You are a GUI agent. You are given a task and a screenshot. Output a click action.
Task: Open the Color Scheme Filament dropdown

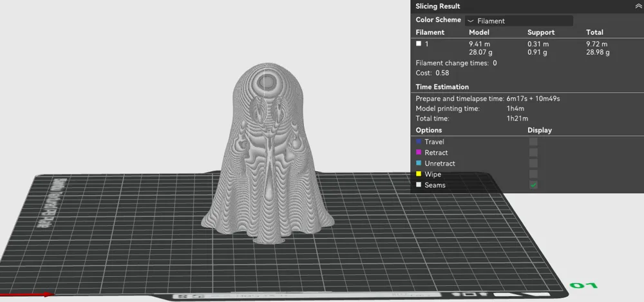[x=518, y=21]
